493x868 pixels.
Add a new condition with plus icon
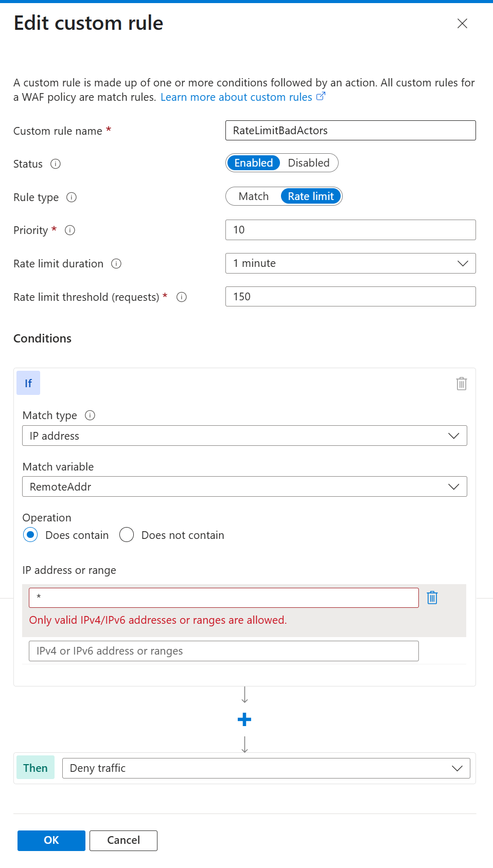click(244, 719)
